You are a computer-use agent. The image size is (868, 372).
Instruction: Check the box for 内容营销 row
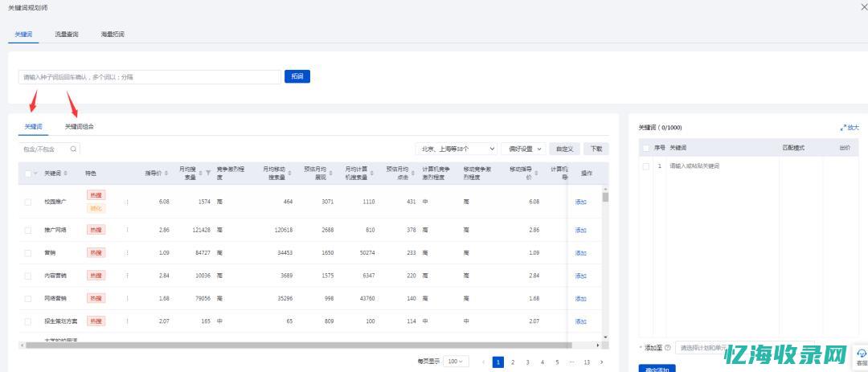[27, 276]
